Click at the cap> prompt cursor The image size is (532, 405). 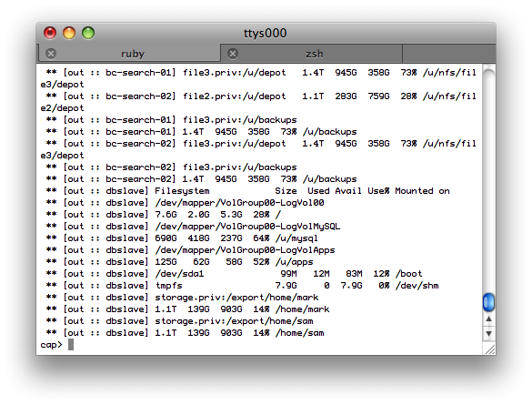coord(71,345)
